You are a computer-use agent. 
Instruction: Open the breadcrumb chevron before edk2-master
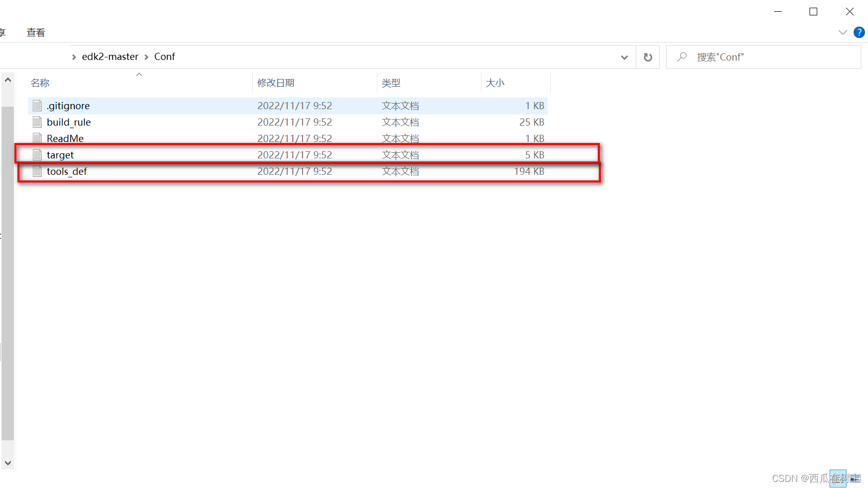click(73, 57)
